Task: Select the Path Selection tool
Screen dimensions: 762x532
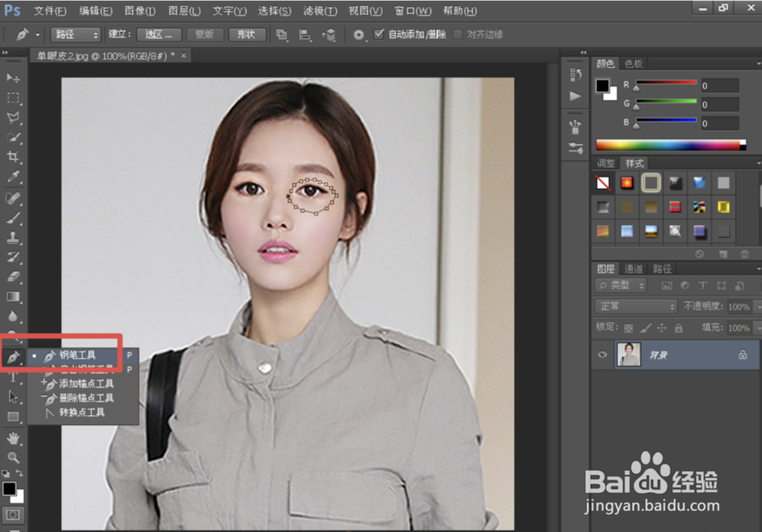Action: pos(13,397)
